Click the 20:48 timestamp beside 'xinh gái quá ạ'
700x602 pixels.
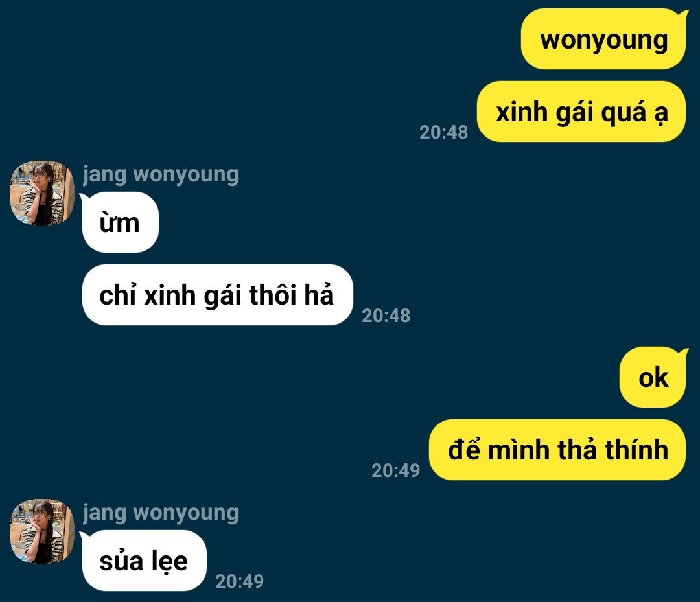[x=444, y=132]
